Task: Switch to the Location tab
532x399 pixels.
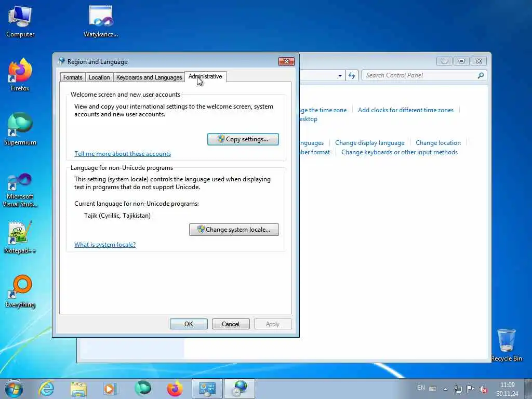Action: (x=99, y=77)
